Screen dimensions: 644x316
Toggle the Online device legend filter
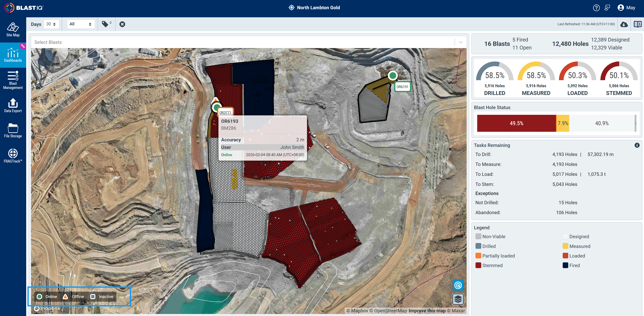(47, 297)
